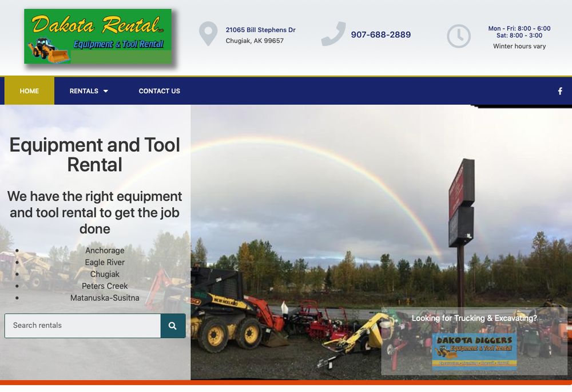
Task: Open the Facebook page icon
Action: (560, 91)
